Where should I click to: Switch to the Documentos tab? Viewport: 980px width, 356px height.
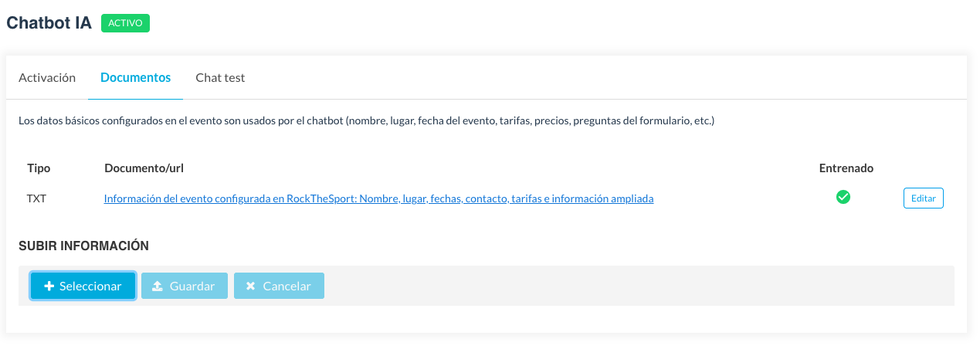[135, 78]
